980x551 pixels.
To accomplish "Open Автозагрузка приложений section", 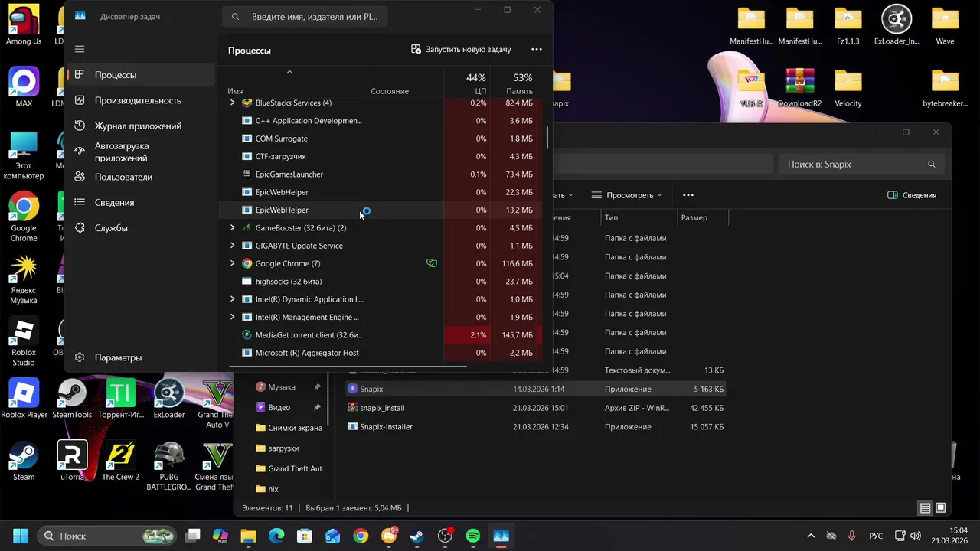I will pyautogui.click(x=141, y=152).
